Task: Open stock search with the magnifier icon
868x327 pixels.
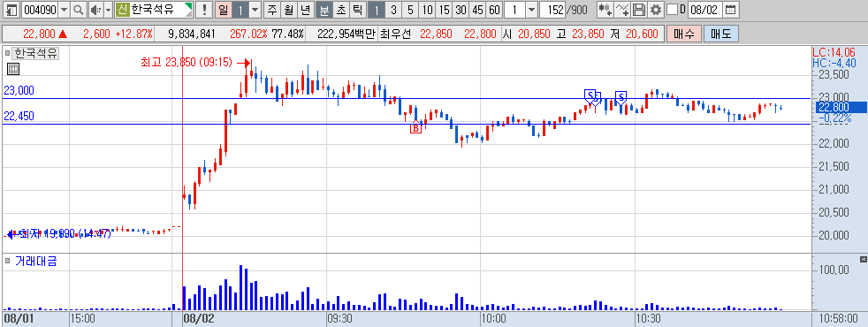Action: (x=79, y=10)
